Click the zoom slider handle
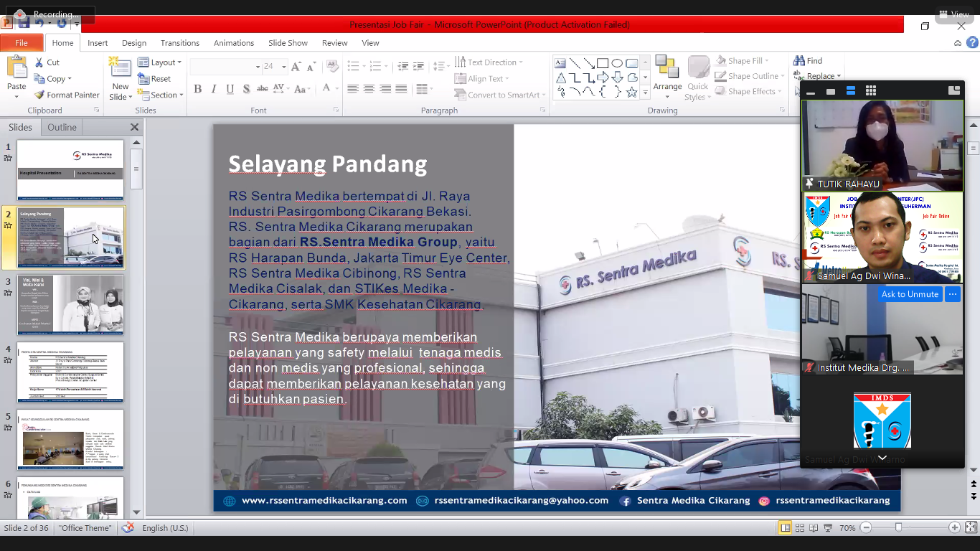980x551 pixels. 898,528
